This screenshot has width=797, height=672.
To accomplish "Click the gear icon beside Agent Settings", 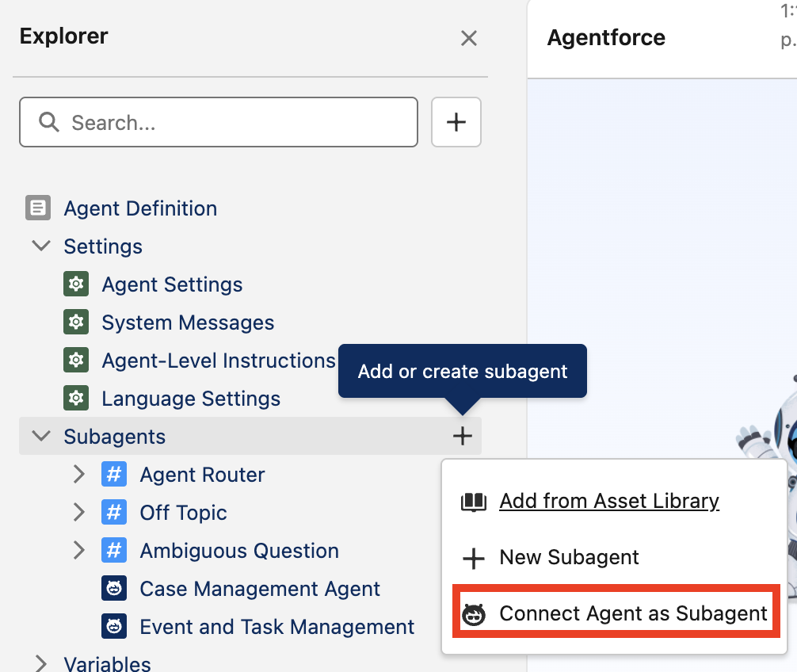I will point(76,284).
